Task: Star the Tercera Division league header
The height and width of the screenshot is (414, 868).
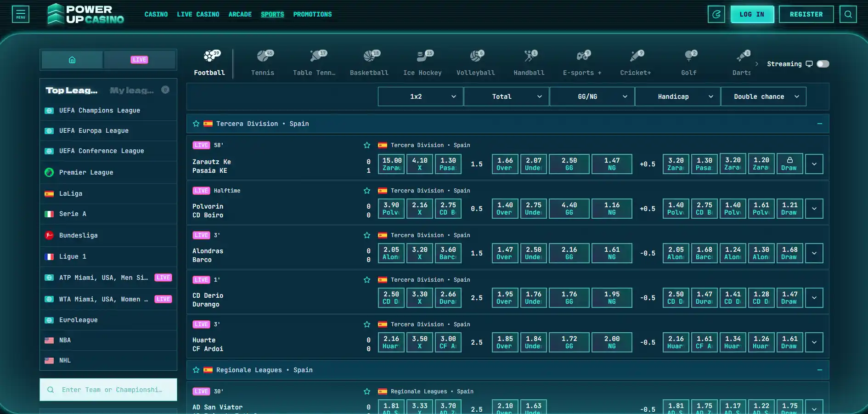Action: (196, 124)
